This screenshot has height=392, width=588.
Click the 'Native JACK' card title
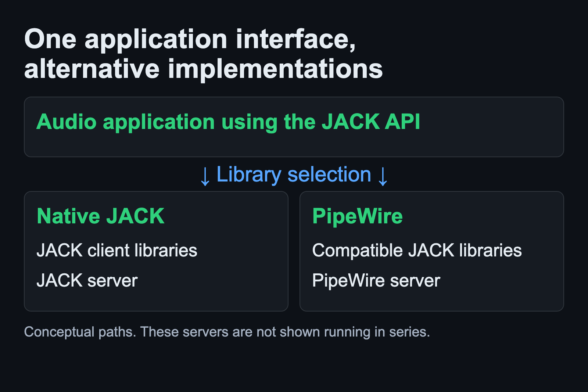[100, 216]
